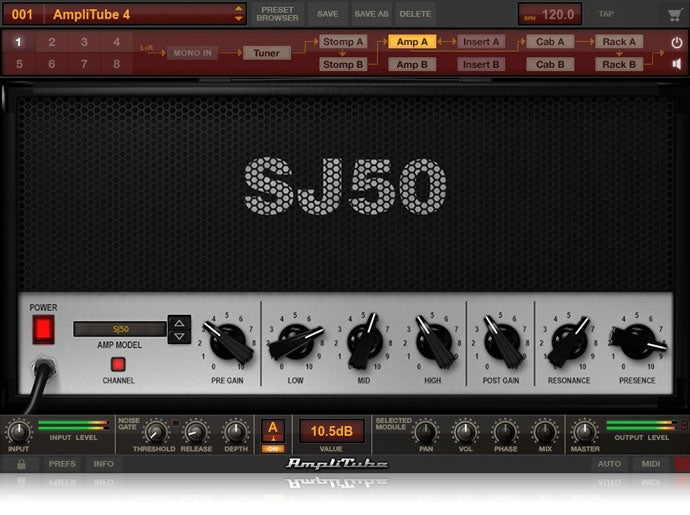Click the MASTER output knob
Image resolution: width=690 pixels, height=515 pixels.
tap(584, 432)
